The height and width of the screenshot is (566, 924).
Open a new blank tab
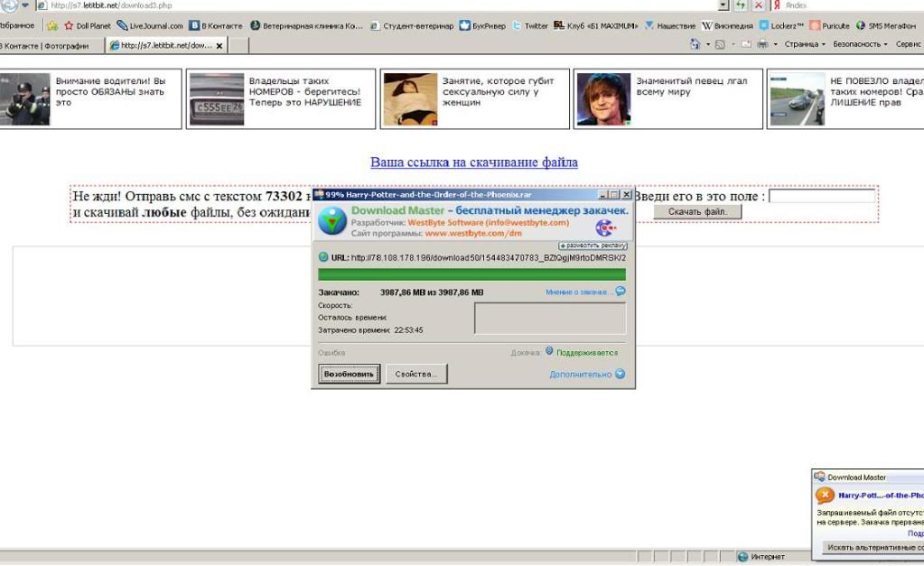pos(238,45)
